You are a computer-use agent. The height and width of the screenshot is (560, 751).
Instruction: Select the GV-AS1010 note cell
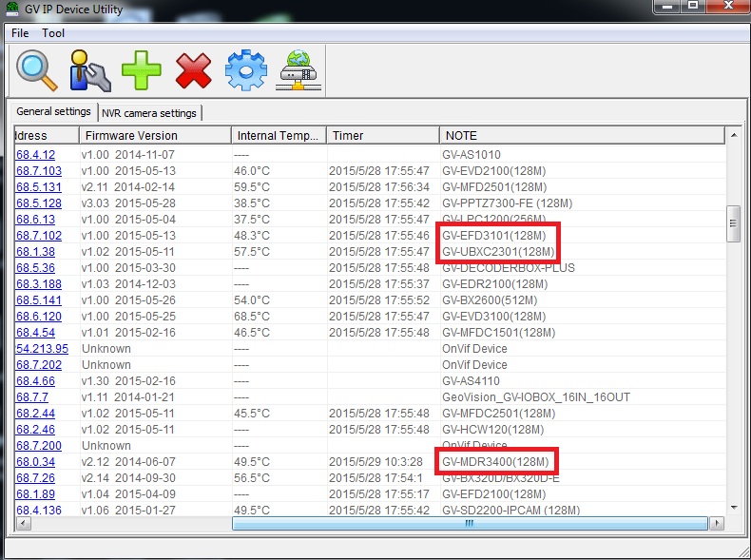click(472, 155)
